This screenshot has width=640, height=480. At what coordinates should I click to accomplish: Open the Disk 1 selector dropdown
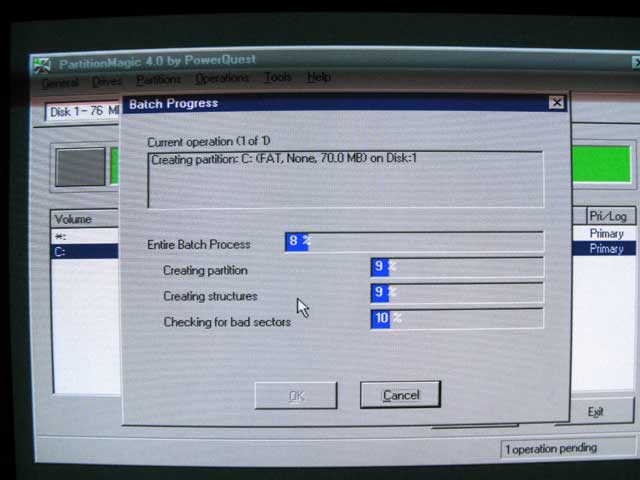pos(83,111)
